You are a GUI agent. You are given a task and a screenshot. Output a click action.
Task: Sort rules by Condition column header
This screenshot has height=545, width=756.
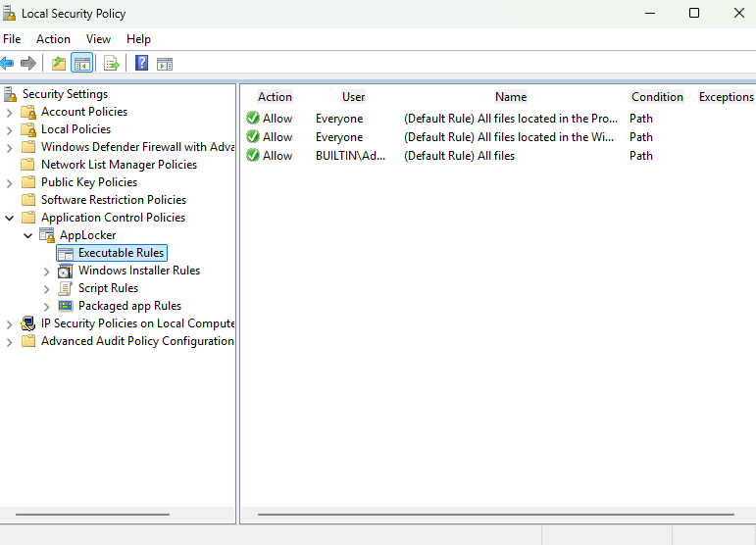point(657,97)
